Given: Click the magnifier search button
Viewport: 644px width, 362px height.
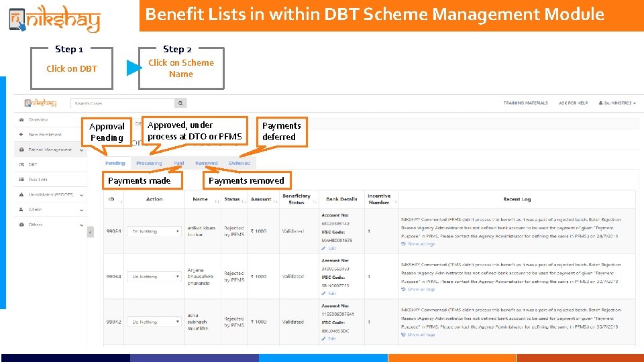Looking at the screenshot, I should 180,103.
